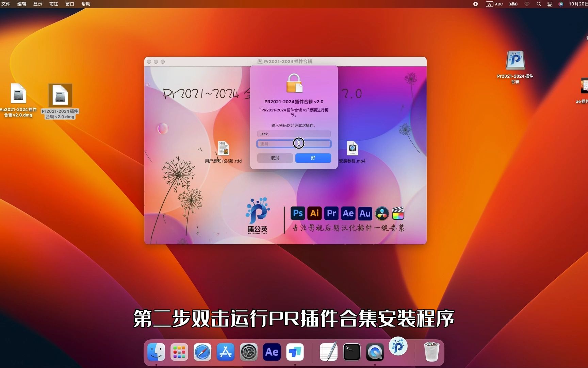Click the lock icon in the password dialog
This screenshot has height=368, width=588.
294,83
